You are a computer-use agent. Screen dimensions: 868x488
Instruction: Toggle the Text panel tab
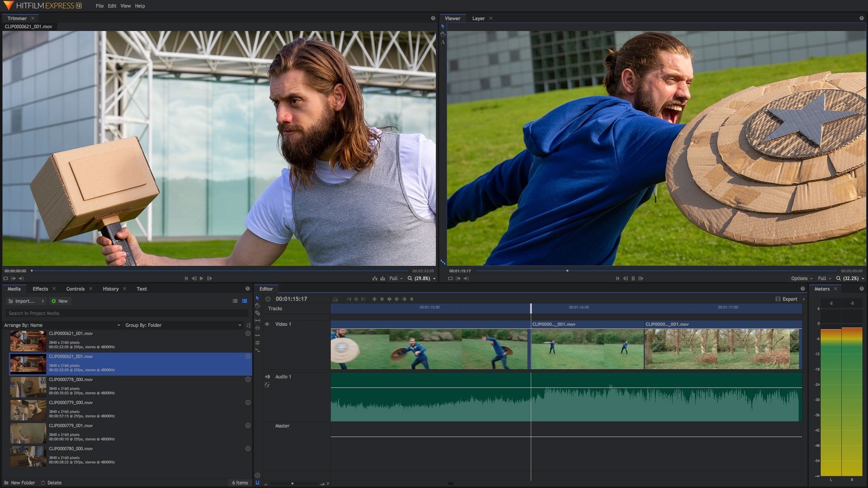142,288
